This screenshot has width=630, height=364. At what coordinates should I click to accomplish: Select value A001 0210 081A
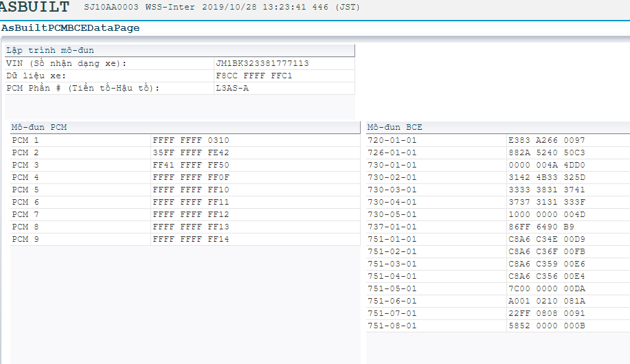pos(546,301)
